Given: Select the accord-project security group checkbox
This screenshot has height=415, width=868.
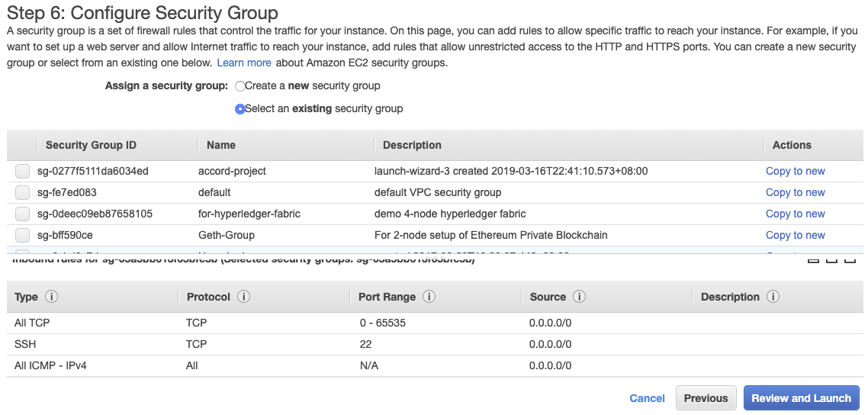Looking at the screenshot, I should click(x=22, y=172).
